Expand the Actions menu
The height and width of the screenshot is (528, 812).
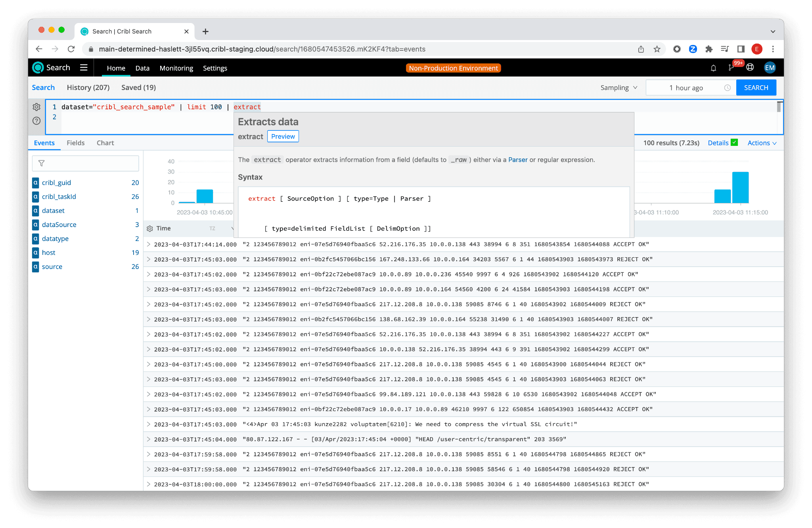click(762, 143)
